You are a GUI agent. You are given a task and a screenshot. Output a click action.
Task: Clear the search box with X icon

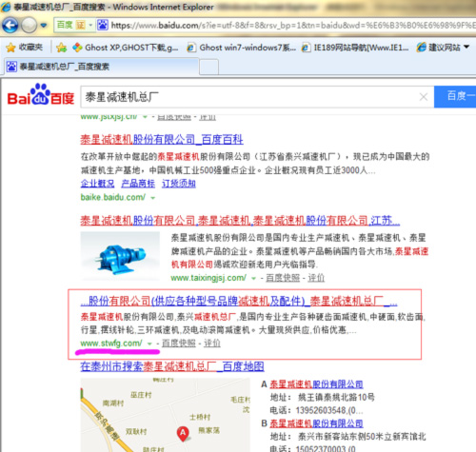click(424, 97)
